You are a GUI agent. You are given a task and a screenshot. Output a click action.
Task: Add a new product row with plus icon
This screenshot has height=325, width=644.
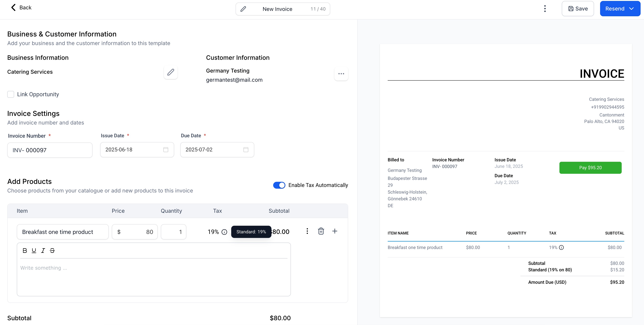(x=335, y=231)
